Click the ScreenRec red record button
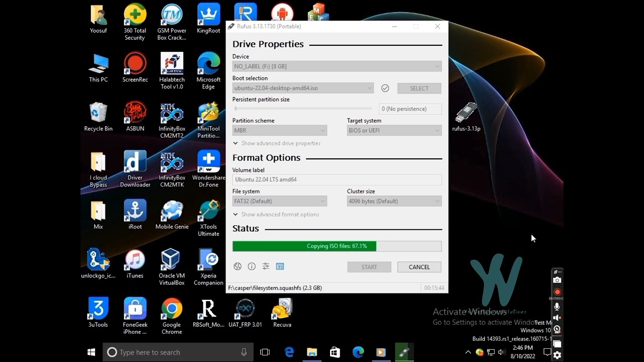The height and width of the screenshot is (362, 644). click(x=557, y=292)
